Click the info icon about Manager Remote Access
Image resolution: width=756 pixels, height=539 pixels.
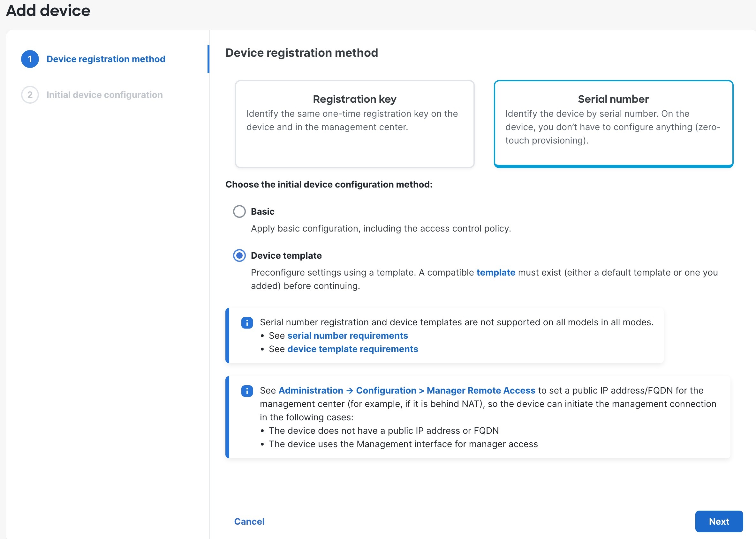pos(247,391)
